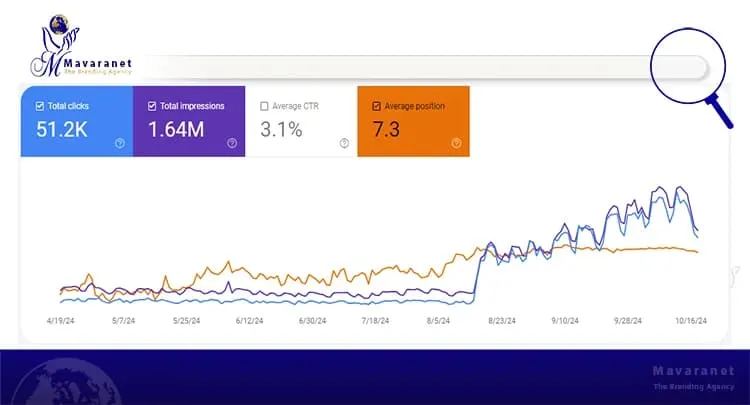Viewport: 750px width, 405px height.
Task: Click help icon on Average CTR card
Action: pyautogui.click(x=344, y=143)
